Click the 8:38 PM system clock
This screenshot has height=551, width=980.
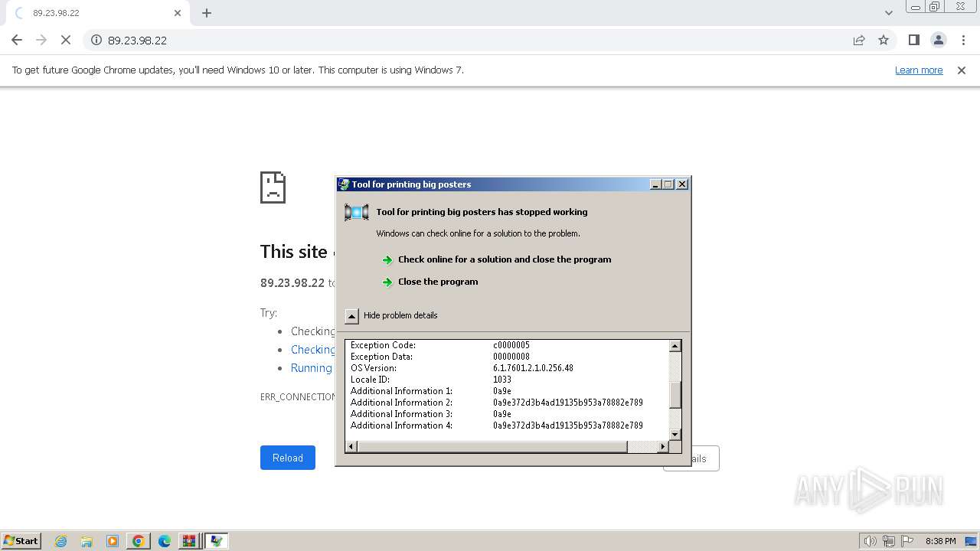(x=940, y=541)
